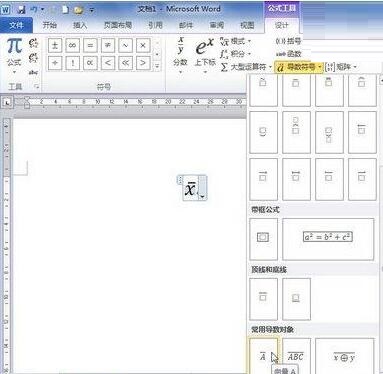Viewport: 383px width, 374px height.
Task: Click the Professional format icon beside 公式
Action: (33, 43)
